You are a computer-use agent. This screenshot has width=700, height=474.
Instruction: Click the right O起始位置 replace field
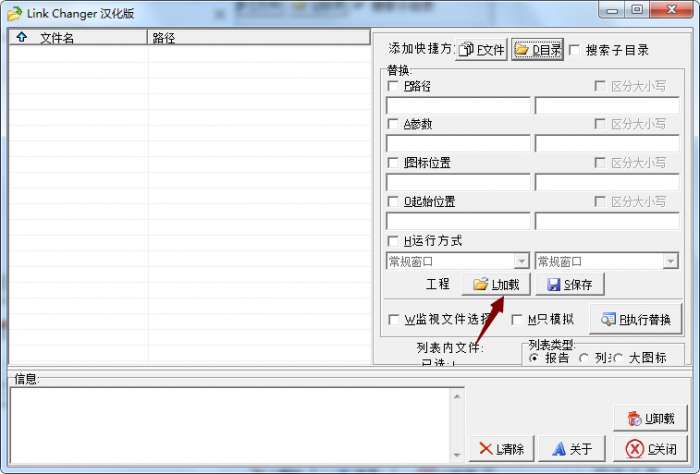[x=607, y=221]
